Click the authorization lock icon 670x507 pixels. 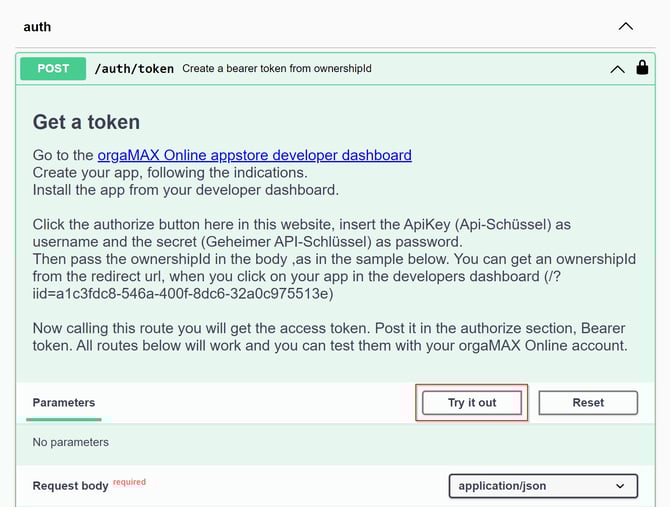642,68
